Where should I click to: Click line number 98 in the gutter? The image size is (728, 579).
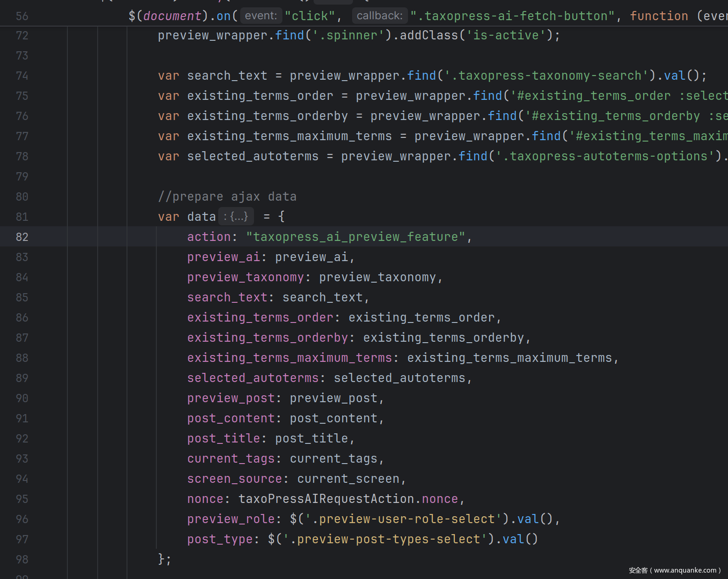coord(22,559)
